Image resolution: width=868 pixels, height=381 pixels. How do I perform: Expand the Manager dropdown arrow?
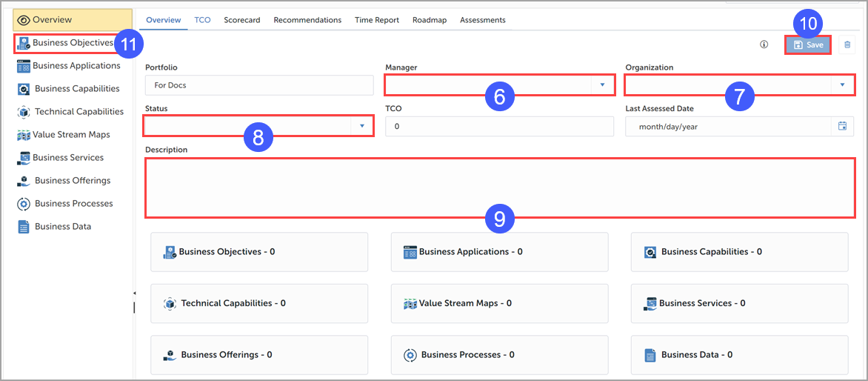click(602, 85)
